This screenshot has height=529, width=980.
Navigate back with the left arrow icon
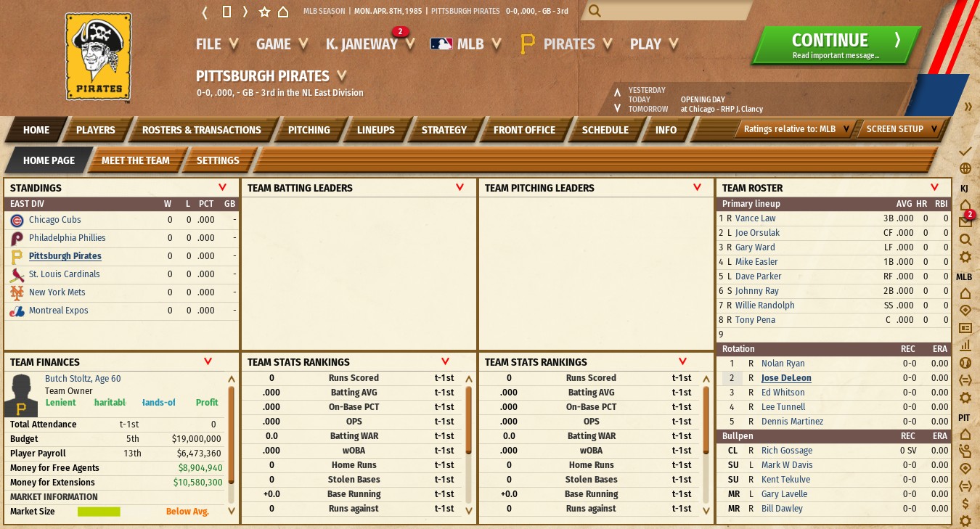tap(205, 12)
